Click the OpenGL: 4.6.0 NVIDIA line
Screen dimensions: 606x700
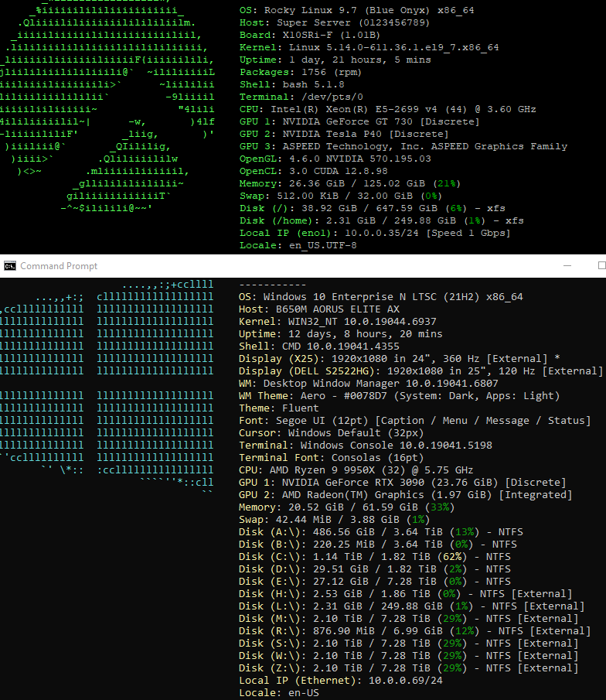(x=335, y=159)
